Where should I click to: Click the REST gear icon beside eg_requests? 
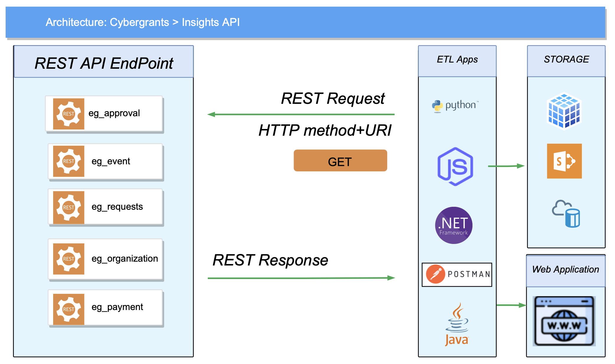click(68, 208)
